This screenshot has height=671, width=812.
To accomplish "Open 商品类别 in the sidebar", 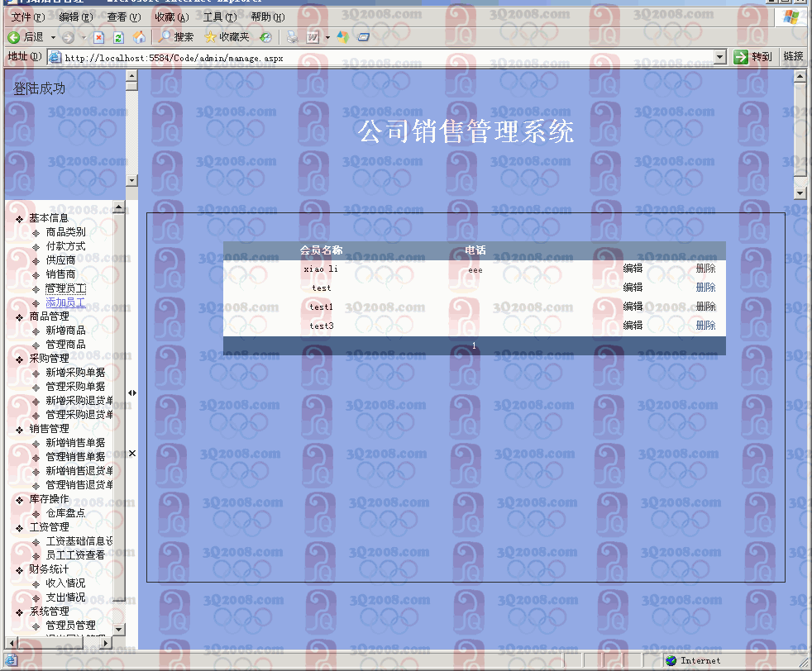I will 65,232.
